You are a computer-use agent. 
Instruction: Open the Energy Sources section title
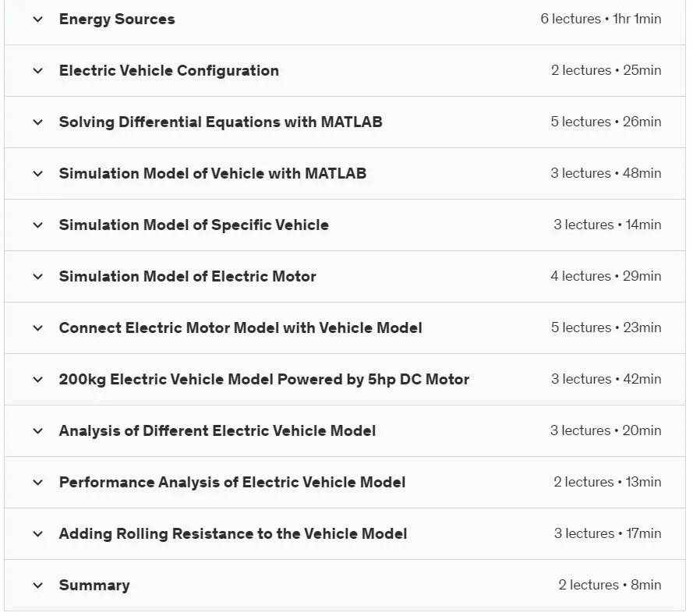pos(117,19)
